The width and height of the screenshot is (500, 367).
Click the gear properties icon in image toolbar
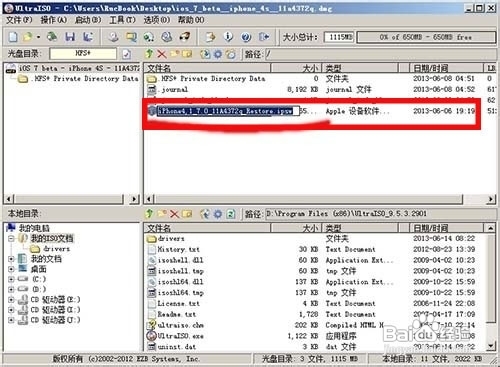click(218, 54)
